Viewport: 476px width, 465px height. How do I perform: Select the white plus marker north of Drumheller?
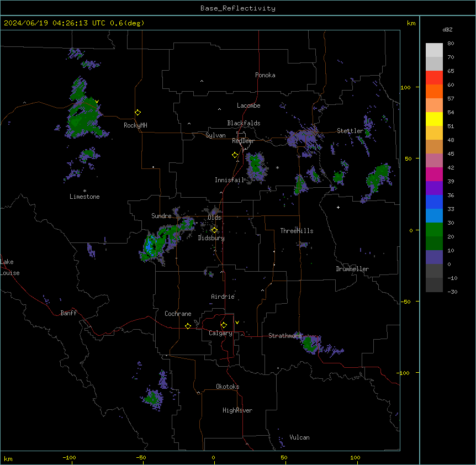click(338, 207)
